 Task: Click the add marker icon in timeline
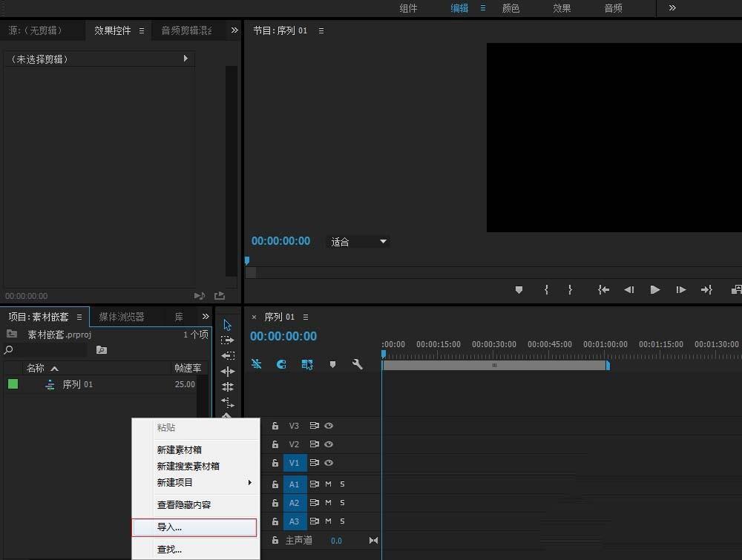pos(332,364)
